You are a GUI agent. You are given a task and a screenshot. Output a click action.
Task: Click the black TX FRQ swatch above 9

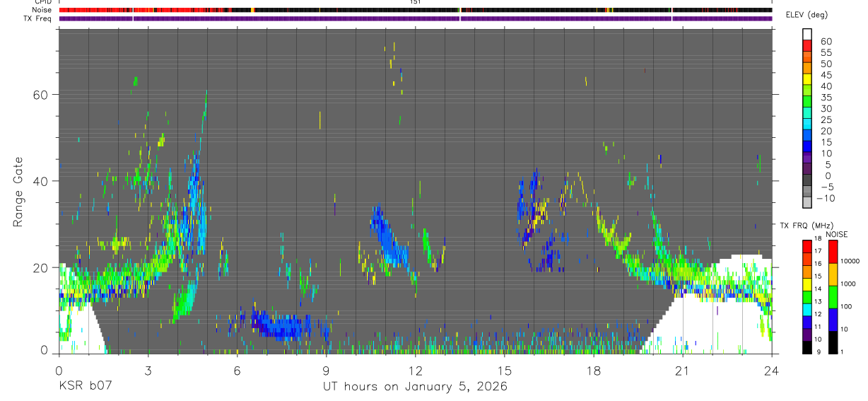pos(807,347)
